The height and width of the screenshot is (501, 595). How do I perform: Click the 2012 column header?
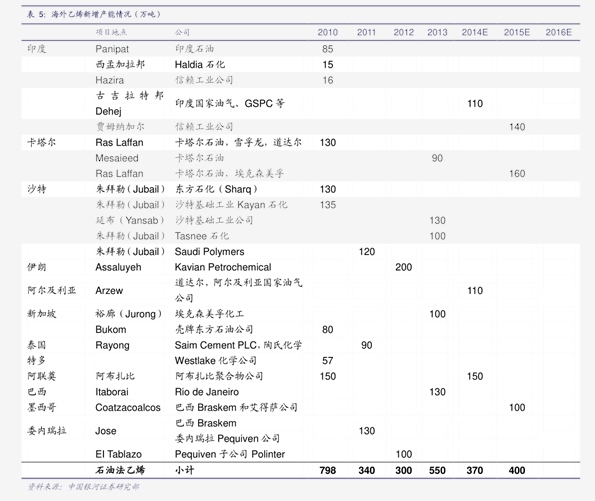tap(403, 32)
